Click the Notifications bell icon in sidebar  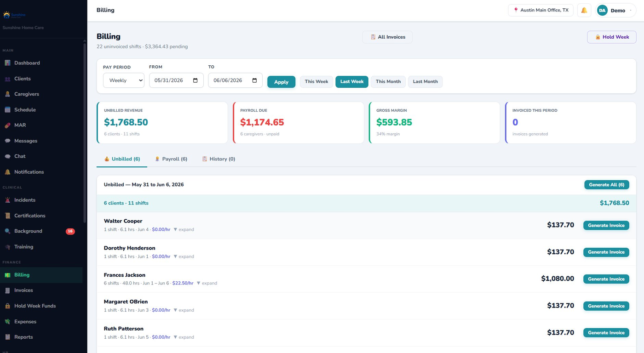tap(7, 172)
